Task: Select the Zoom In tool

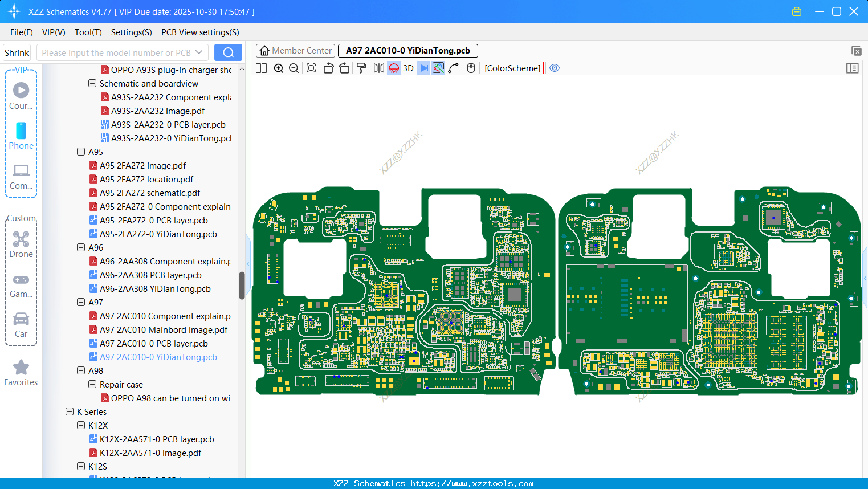Action: click(279, 68)
